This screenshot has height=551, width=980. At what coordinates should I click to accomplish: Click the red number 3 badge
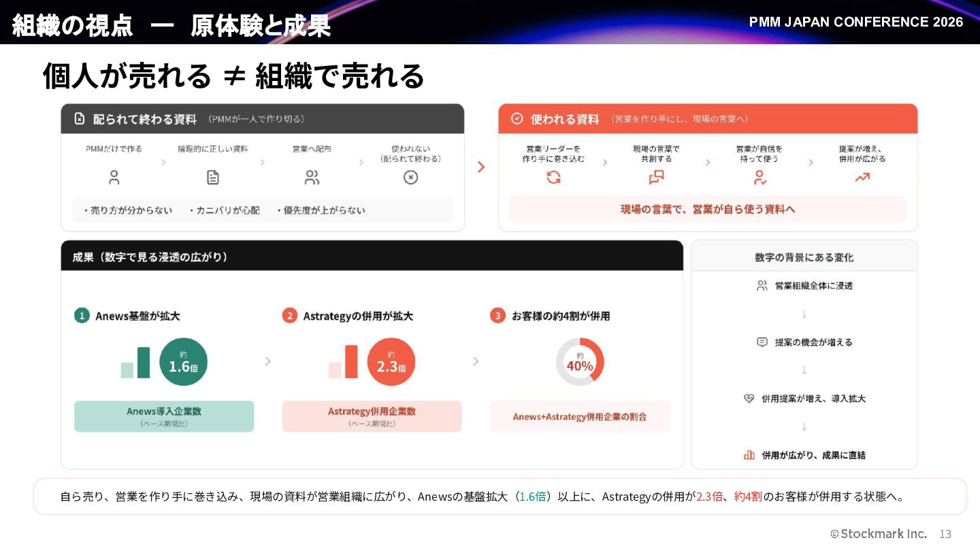coord(497,316)
